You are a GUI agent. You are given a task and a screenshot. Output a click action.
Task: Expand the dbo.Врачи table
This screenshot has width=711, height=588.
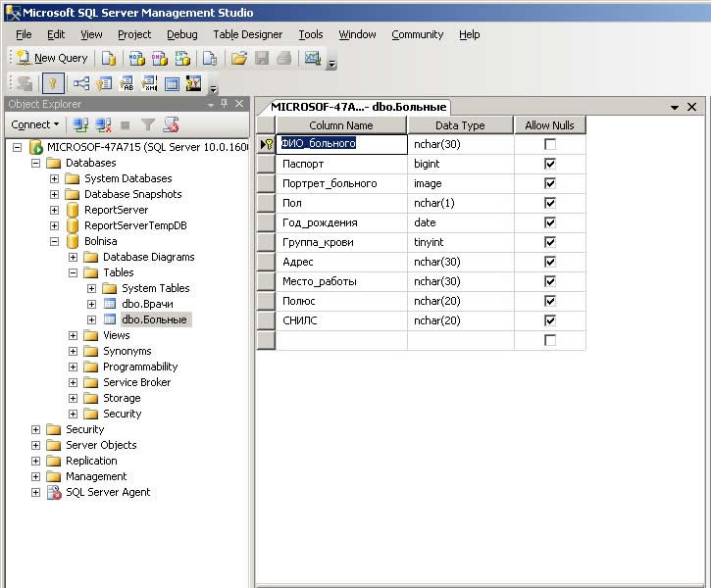pos(91,304)
